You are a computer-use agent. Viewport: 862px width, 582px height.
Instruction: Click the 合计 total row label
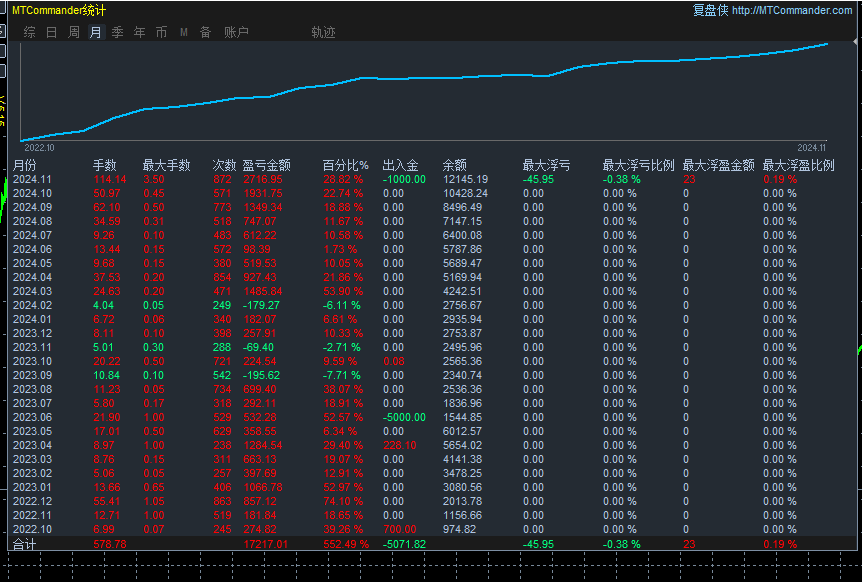tap(24, 544)
